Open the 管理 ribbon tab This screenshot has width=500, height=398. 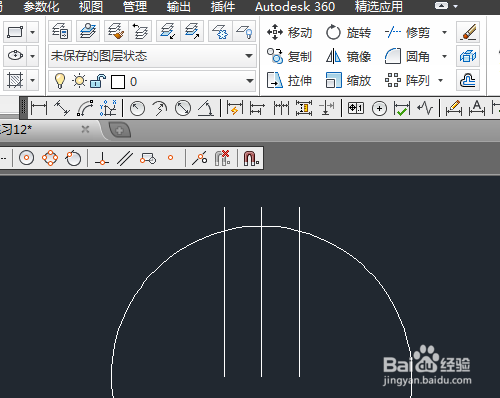click(x=135, y=7)
